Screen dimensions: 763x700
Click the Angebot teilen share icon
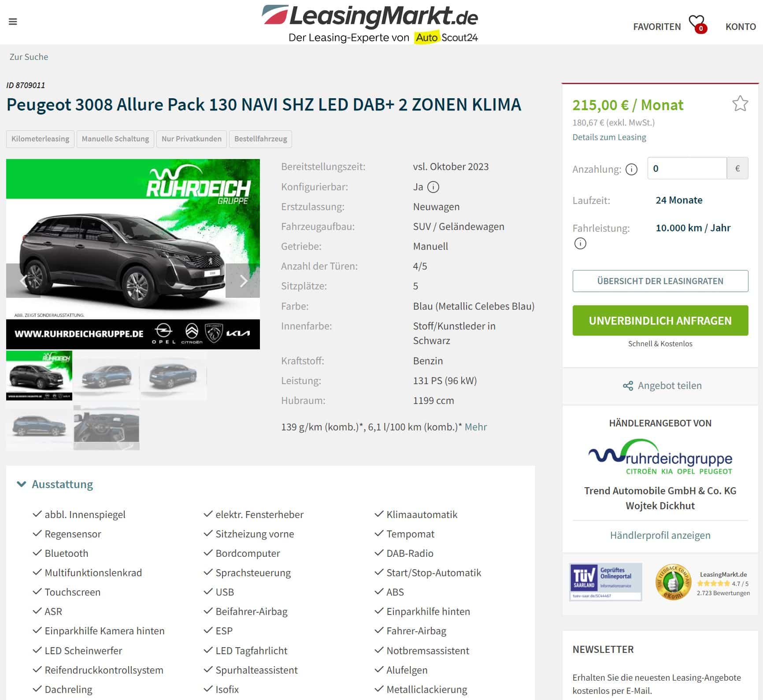(628, 386)
